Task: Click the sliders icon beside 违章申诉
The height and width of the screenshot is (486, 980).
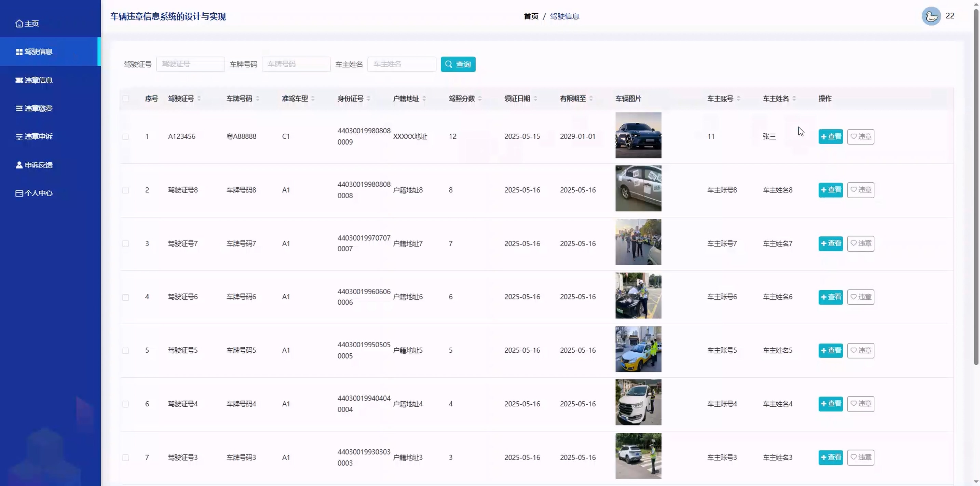Action: [x=19, y=137]
